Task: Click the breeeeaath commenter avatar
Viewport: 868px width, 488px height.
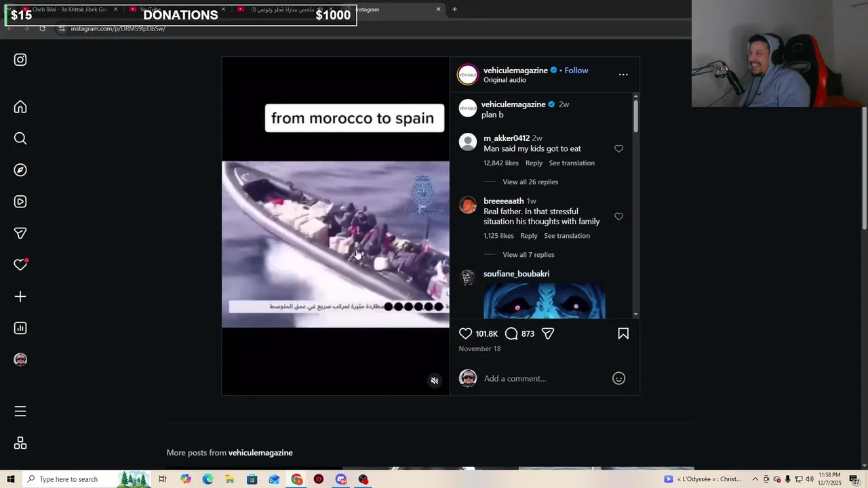Action: (x=468, y=205)
